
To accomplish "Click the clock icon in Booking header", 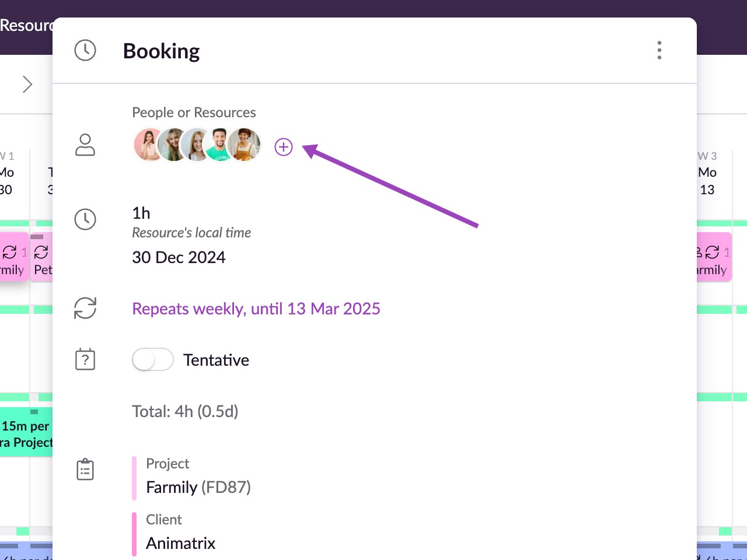I will pyautogui.click(x=85, y=50).
